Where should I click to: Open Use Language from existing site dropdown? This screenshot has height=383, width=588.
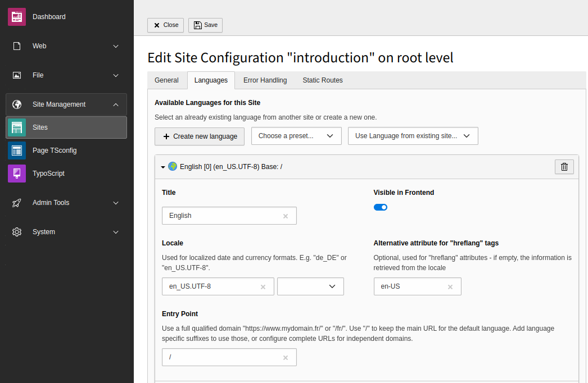click(413, 136)
